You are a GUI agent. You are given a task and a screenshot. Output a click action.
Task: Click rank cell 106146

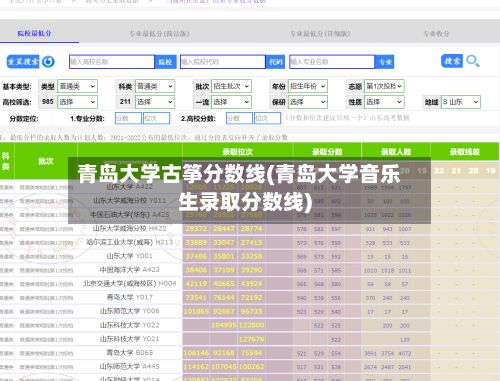point(196,353)
